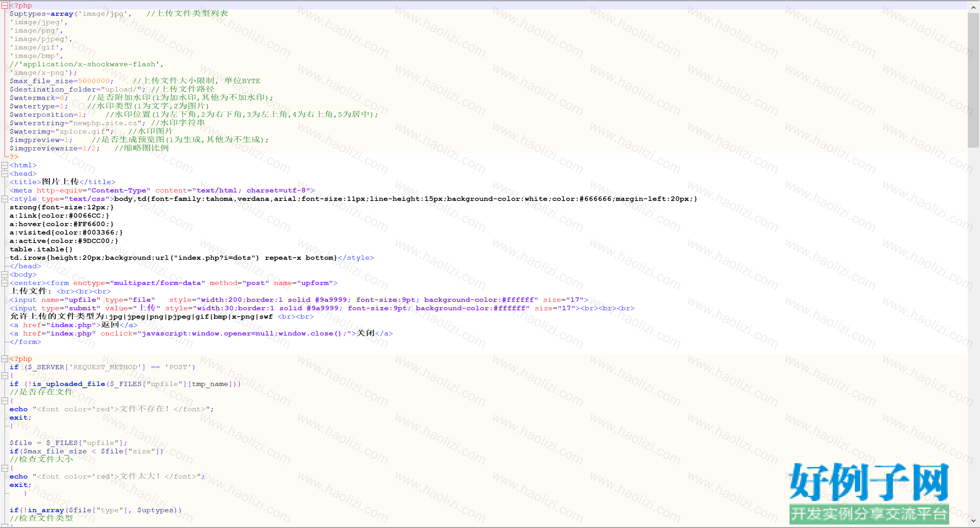Click the if ($_SERVER['REQUEST_METHOD'] == 'POST') line
Viewport: 980px width, 528px height.
(x=102, y=367)
